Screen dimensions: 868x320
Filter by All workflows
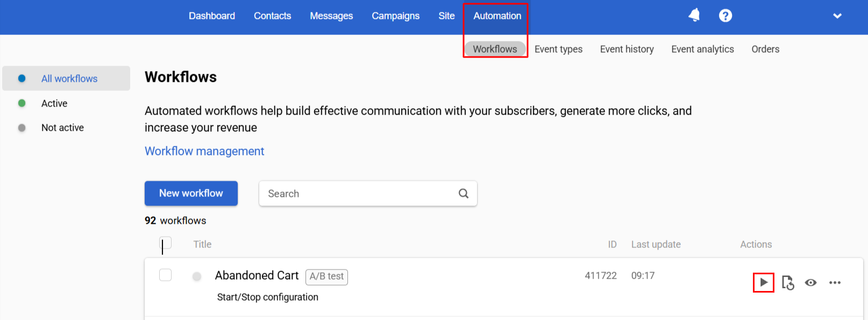(x=66, y=79)
